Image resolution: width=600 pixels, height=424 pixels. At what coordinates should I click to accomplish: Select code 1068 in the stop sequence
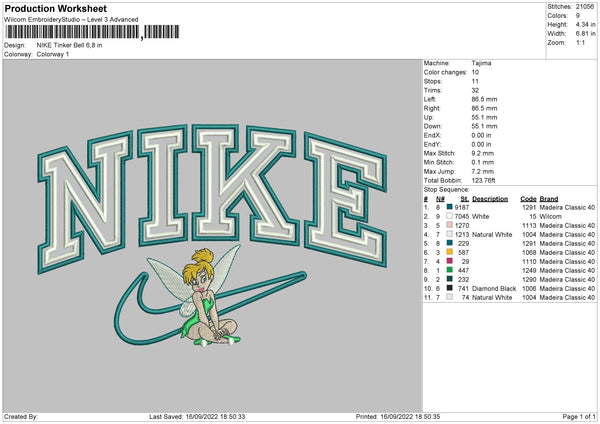529,253
